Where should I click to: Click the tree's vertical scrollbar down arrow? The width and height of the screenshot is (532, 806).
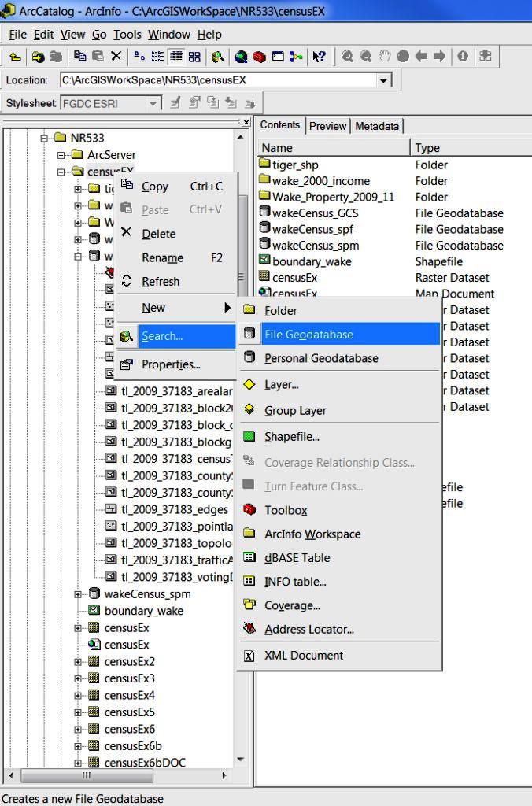click(x=240, y=760)
